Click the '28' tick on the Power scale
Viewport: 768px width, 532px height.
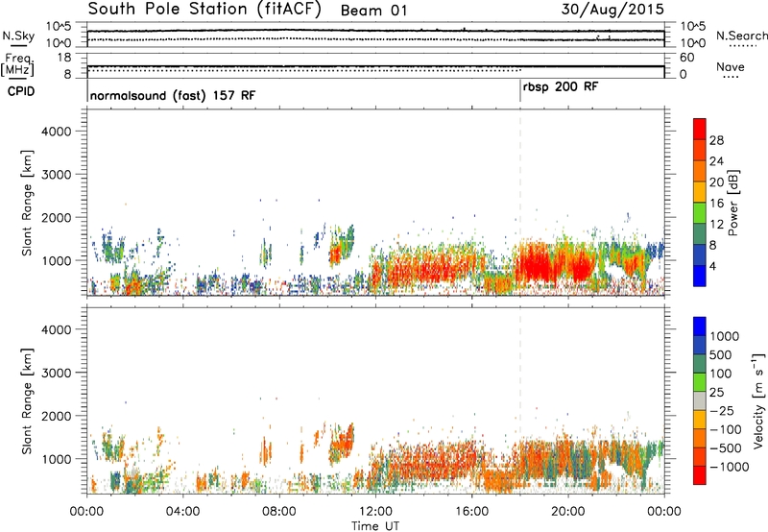coord(716,140)
